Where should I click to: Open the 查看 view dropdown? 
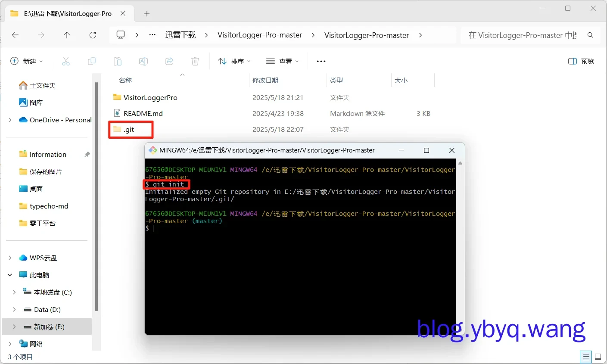[282, 61]
